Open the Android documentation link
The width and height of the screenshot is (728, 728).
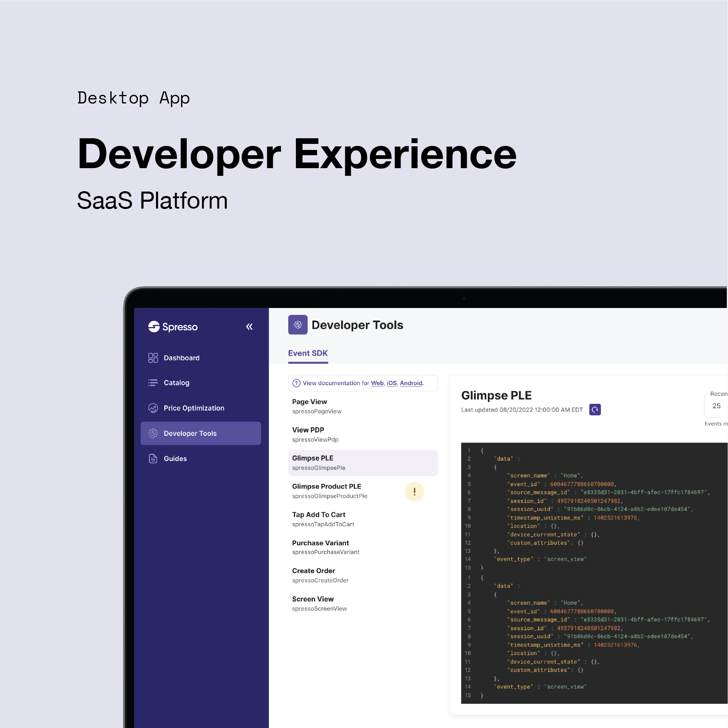coord(411,383)
